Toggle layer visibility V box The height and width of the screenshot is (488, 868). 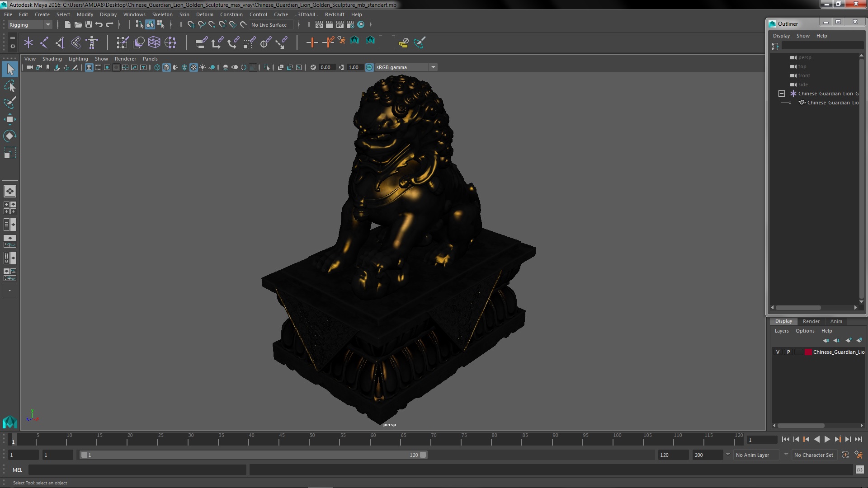(x=778, y=352)
